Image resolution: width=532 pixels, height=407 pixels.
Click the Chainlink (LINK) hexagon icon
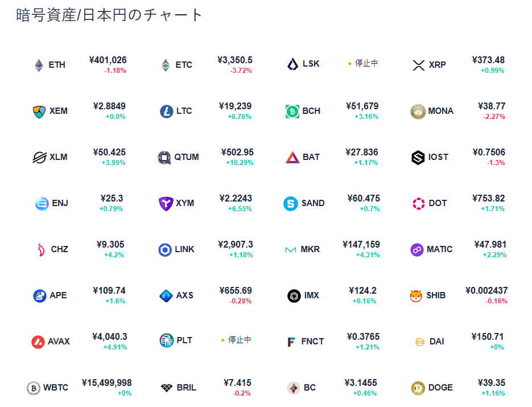165,249
